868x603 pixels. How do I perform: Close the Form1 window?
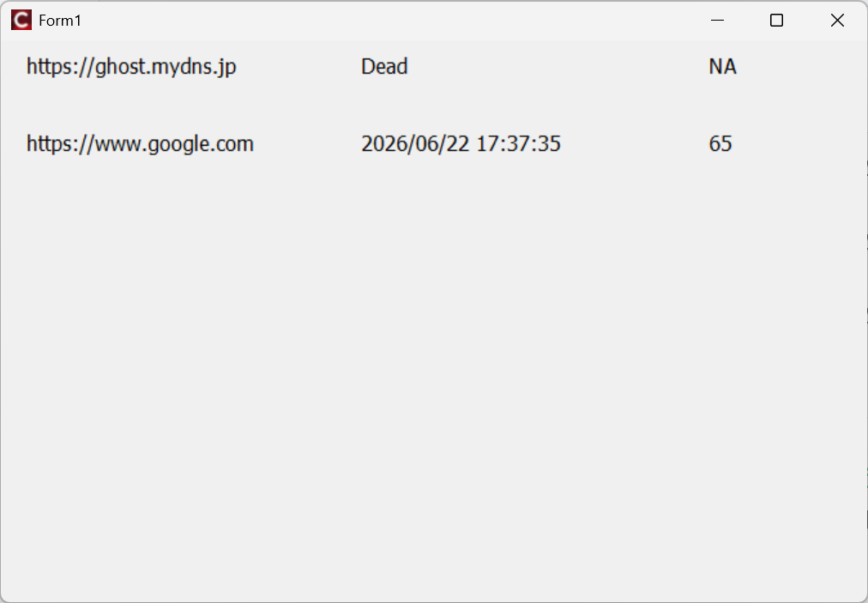tap(837, 21)
